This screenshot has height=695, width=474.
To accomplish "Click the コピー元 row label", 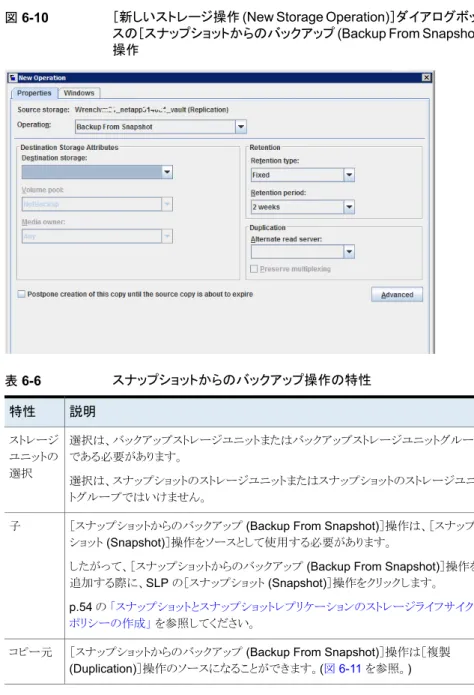I will [x=31, y=652].
